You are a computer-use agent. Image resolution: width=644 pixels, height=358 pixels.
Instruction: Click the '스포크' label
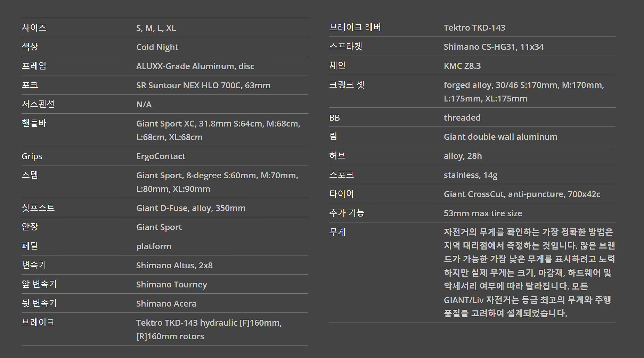coord(342,175)
